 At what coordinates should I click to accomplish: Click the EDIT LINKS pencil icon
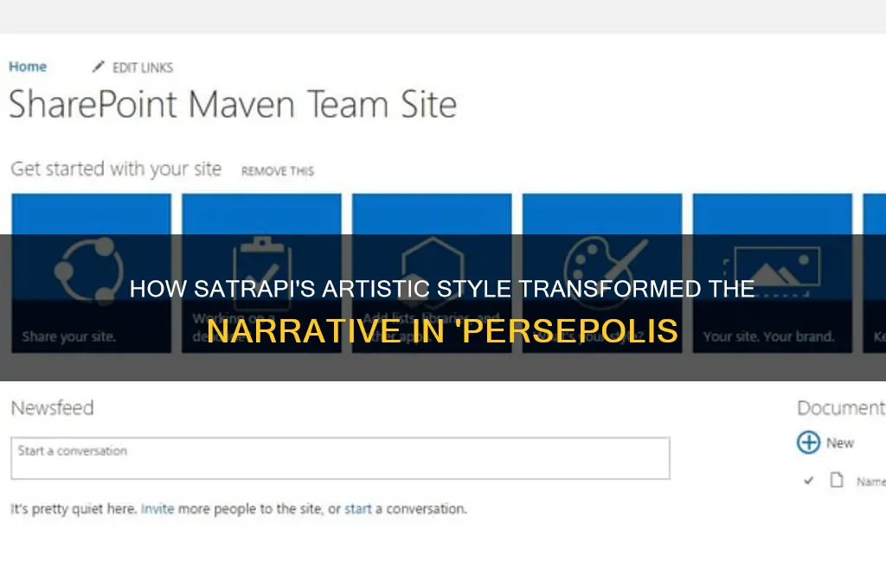99,67
